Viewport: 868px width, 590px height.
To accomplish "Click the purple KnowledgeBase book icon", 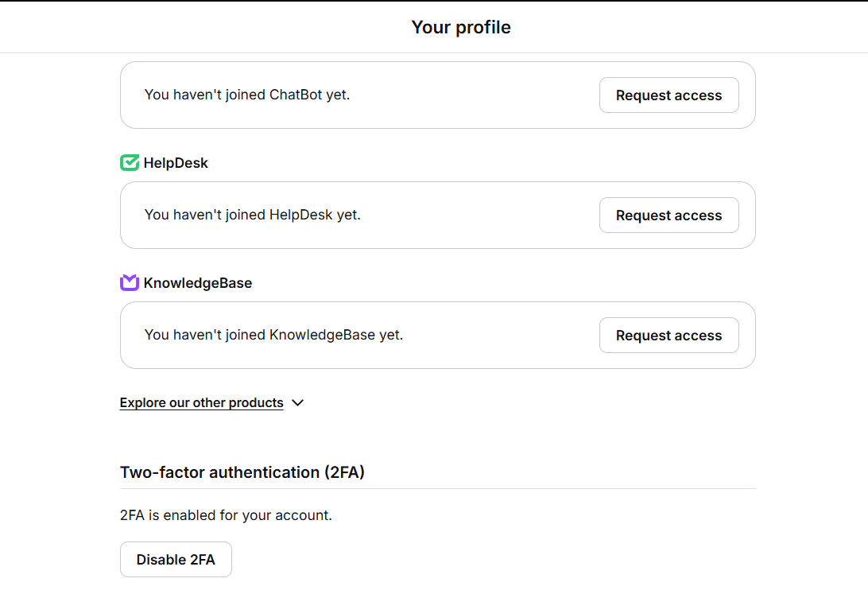I will [130, 283].
